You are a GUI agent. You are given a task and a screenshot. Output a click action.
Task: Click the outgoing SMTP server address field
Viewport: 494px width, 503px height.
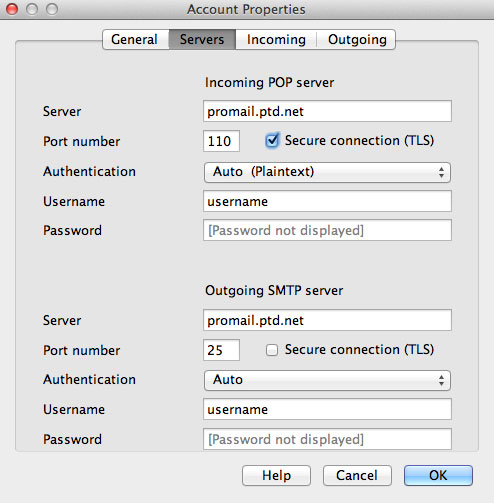pyautogui.click(x=327, y=320)
